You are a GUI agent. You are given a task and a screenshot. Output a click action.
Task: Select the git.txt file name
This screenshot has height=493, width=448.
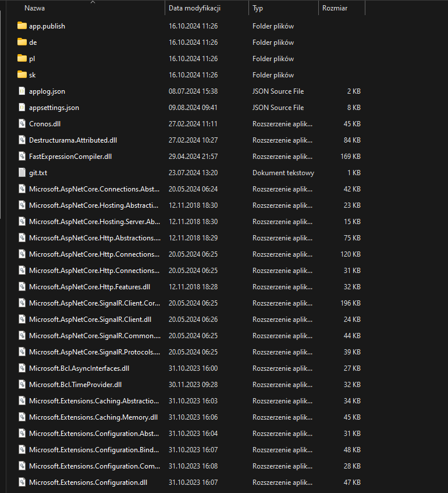point(38,173)
